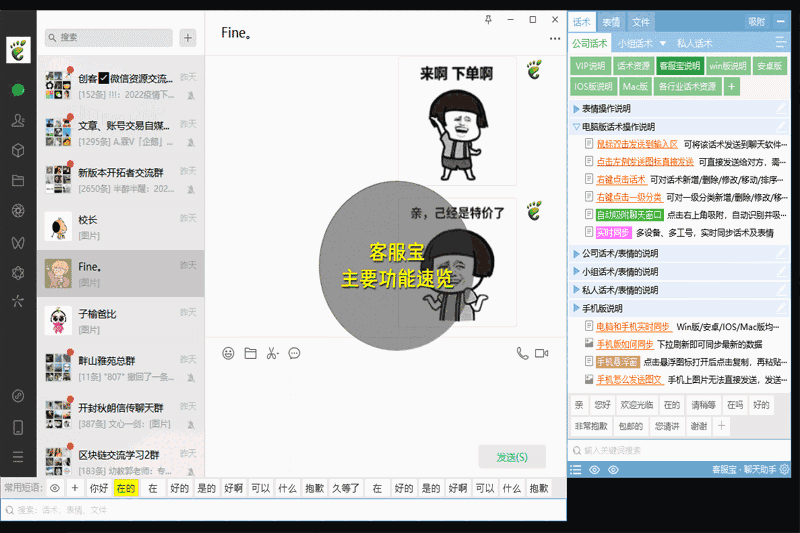Toggle eye icon beside 常用短语 bar

click(54, 488)
